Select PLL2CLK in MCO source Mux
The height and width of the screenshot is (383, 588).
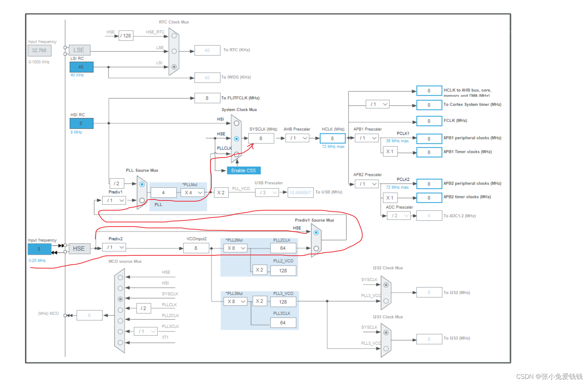click(120, 321)
